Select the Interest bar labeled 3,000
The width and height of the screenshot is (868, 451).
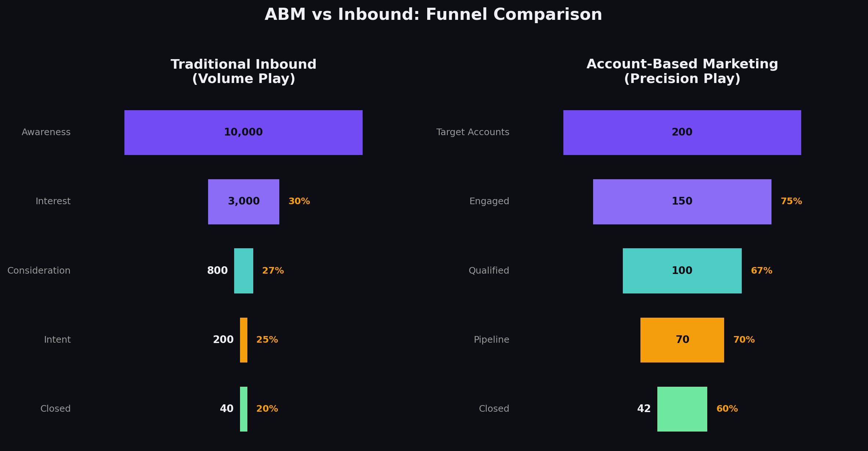pos(243,201)
